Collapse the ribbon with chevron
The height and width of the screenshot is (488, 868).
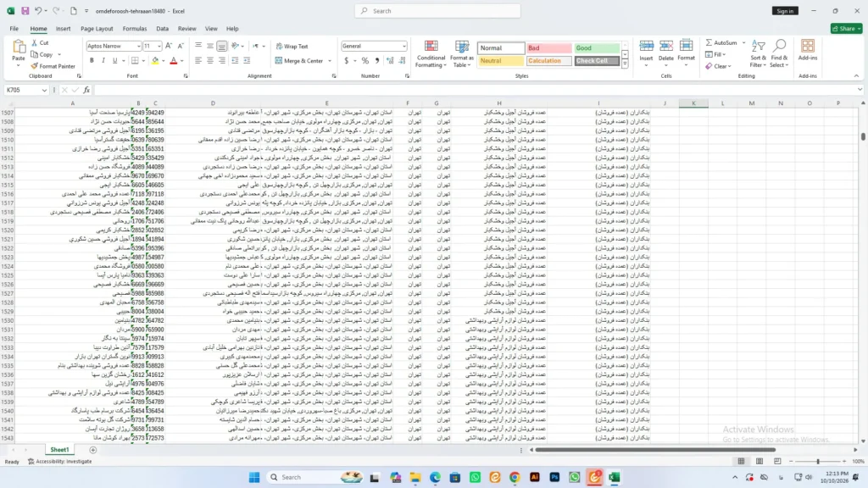pos(856,75)
